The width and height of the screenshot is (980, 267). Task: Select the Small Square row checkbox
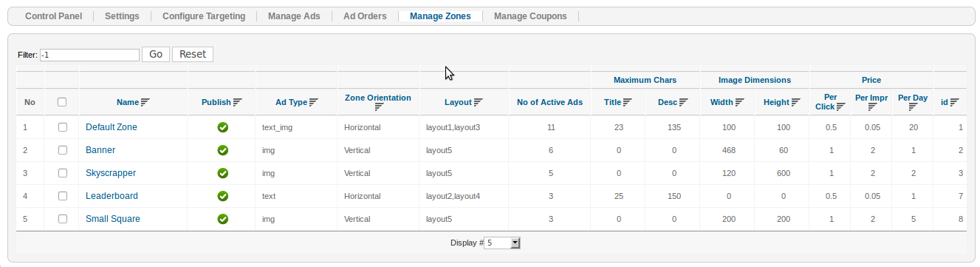pyautogui.click(x=62, y=219)
